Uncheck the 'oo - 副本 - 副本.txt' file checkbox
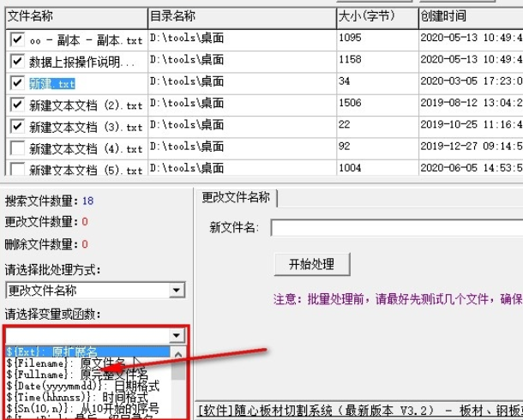Image resolution: width=523 pixels, height=420 pixels. (x=17, y=40)
